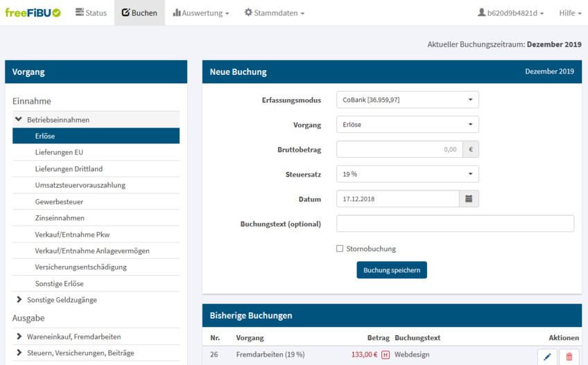Open the Steuersatz 19 % dropdown
Viewport: 588px width, 365px height.
pos(407,175)
